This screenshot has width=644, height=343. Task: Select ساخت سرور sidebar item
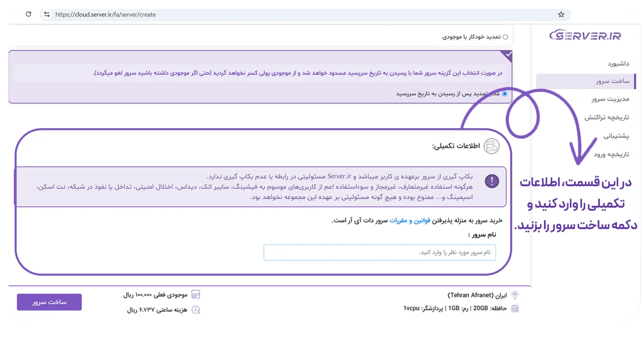point(586,81)
